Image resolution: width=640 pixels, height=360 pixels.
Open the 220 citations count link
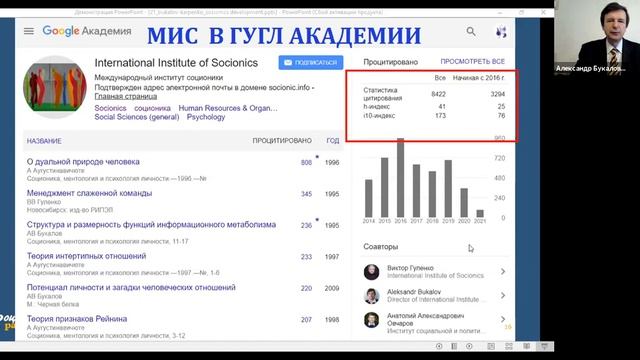tap(306, 288)
